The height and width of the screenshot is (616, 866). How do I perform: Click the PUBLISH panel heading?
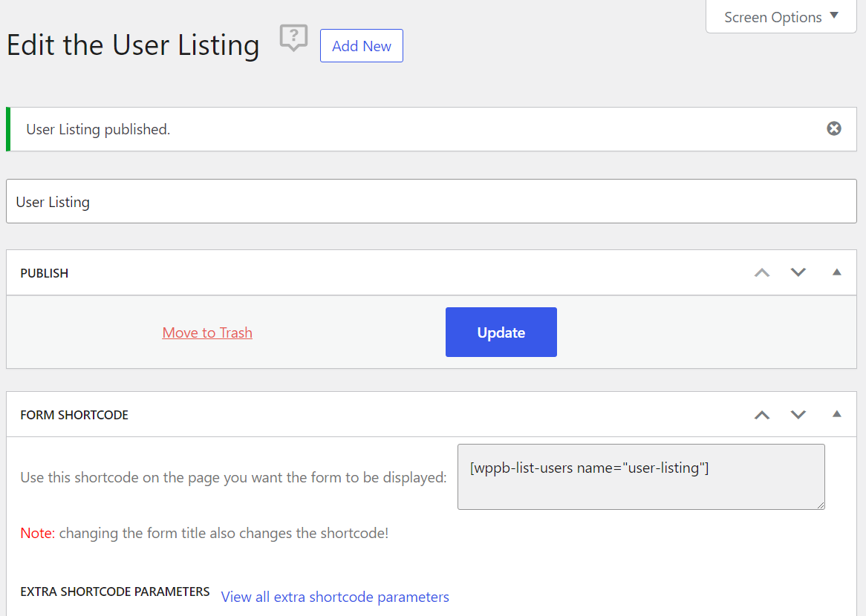coord(44,273)
